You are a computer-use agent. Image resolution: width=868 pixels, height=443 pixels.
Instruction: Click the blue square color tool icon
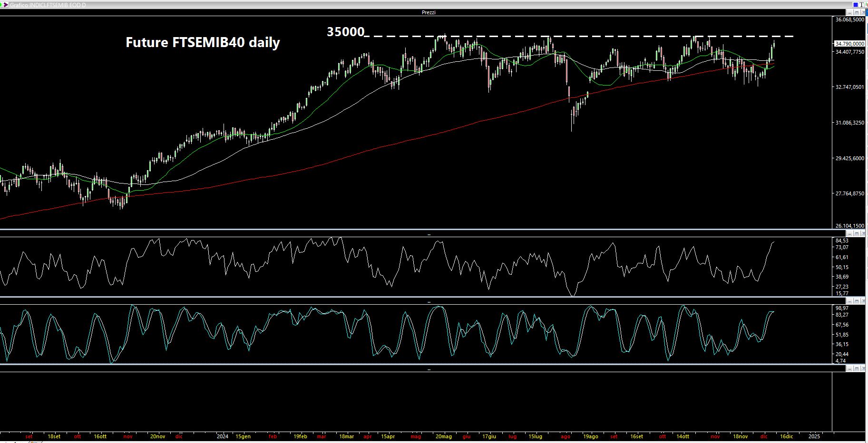(856, 5)
